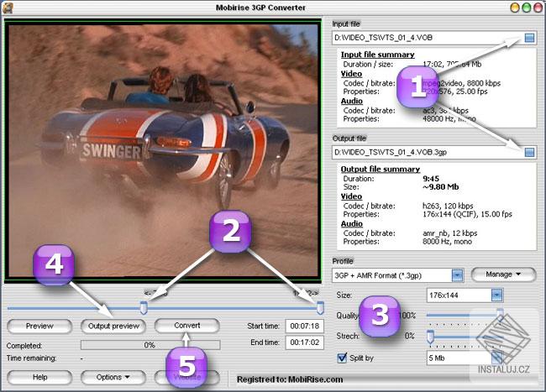The image size is (546, 392).
Task: Open the Options dropdown button
Action: [113, 377]
